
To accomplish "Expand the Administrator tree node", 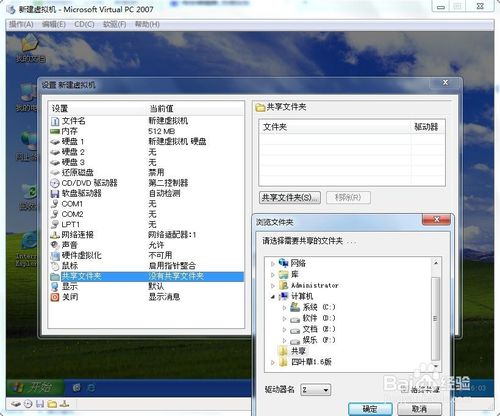I will tap(273, 286).
